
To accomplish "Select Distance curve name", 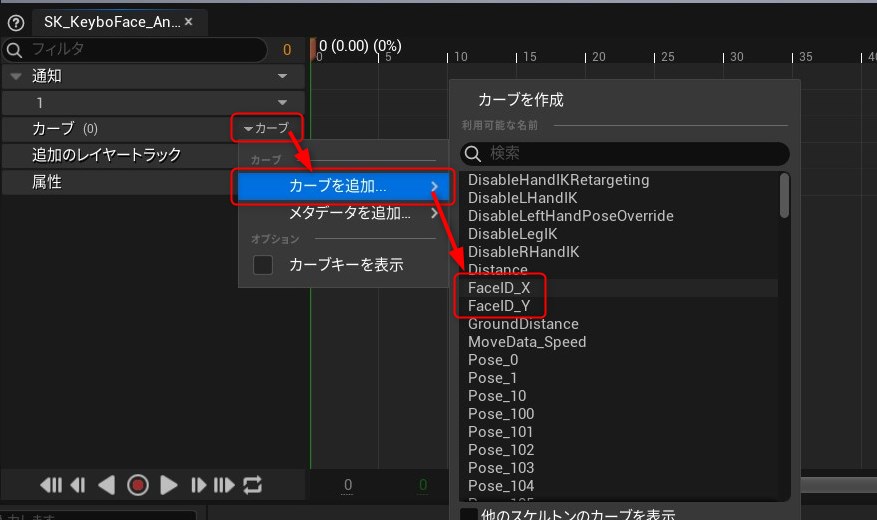I will 497,270.
